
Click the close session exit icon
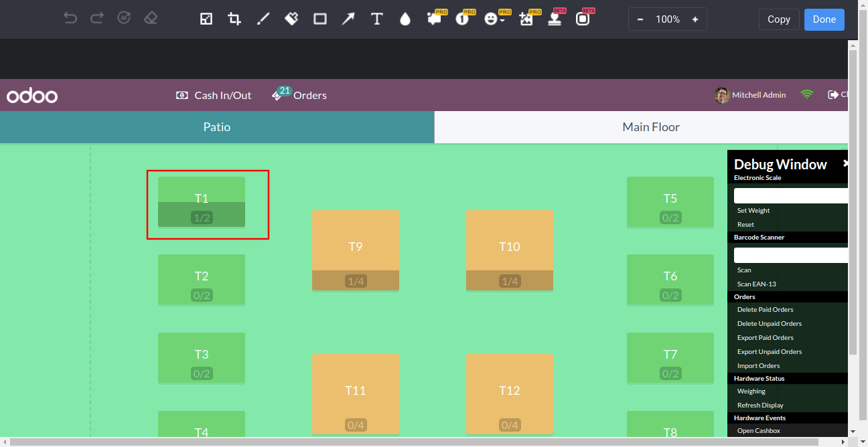[833, 95]
